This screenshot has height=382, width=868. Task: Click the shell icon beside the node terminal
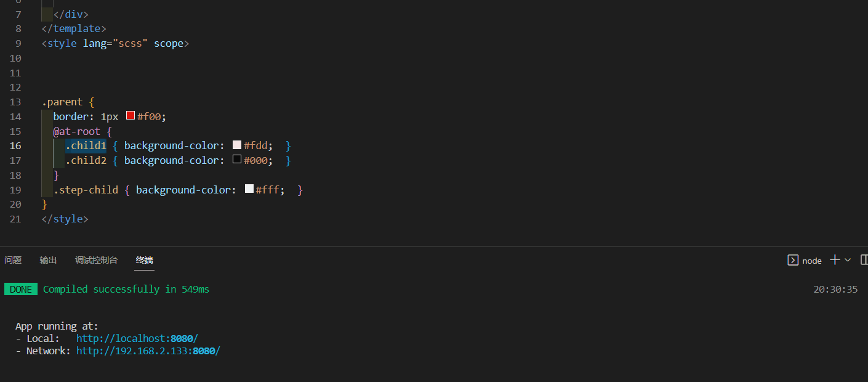pos(793,260)
